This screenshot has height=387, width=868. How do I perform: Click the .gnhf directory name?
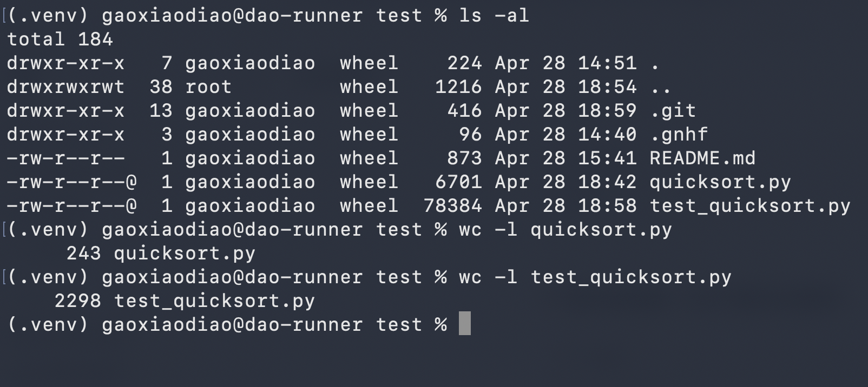(679, 135)
